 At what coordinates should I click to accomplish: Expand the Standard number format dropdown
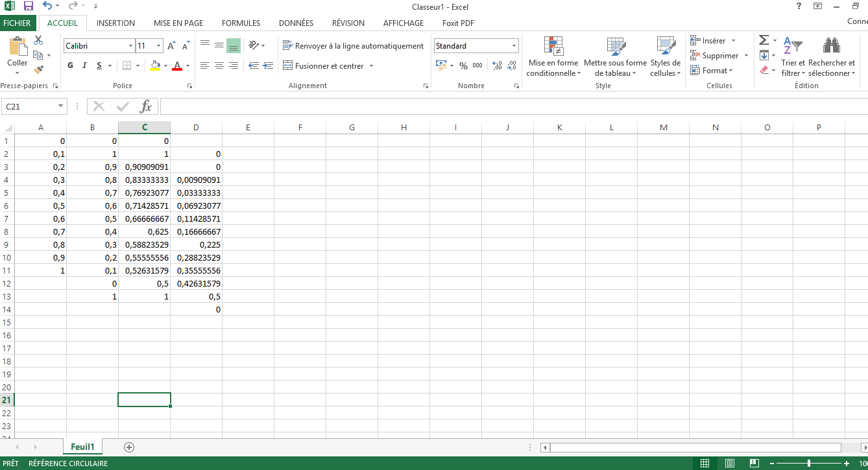click(x=514, y=46)
